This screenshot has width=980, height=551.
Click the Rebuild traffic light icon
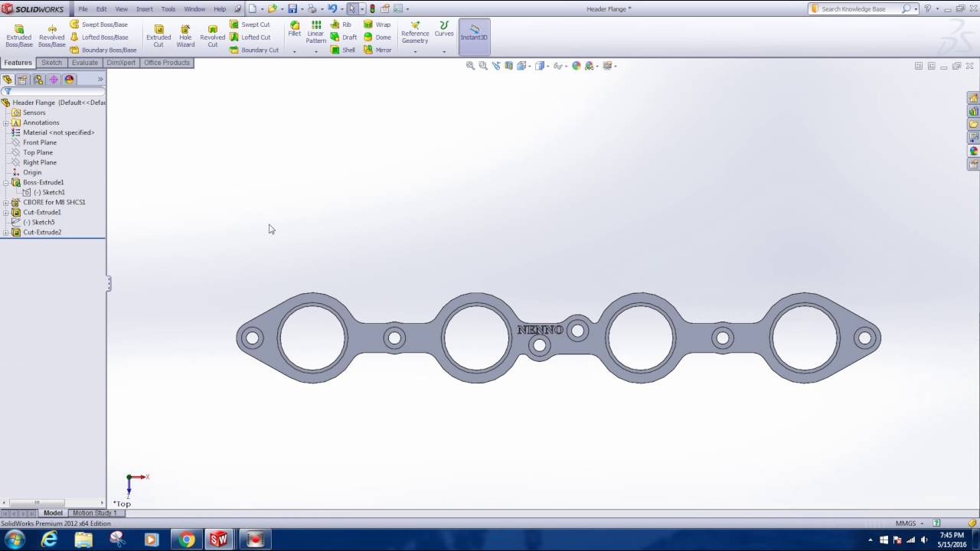click(x=372, y=9)
